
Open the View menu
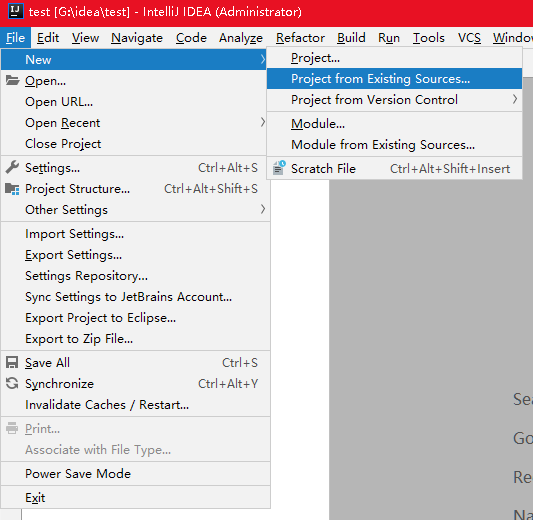[85, 38]
